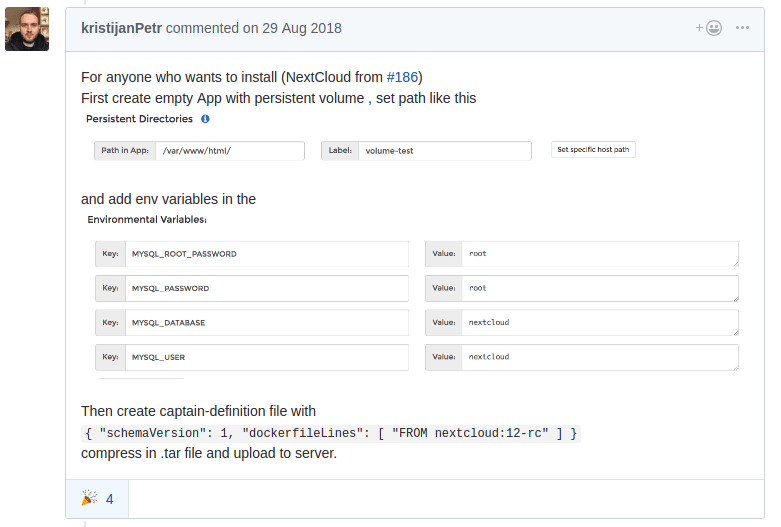781x527 pixels.
Task: Open kristijanPetr's profile avatar
Action: click(28, 29)
